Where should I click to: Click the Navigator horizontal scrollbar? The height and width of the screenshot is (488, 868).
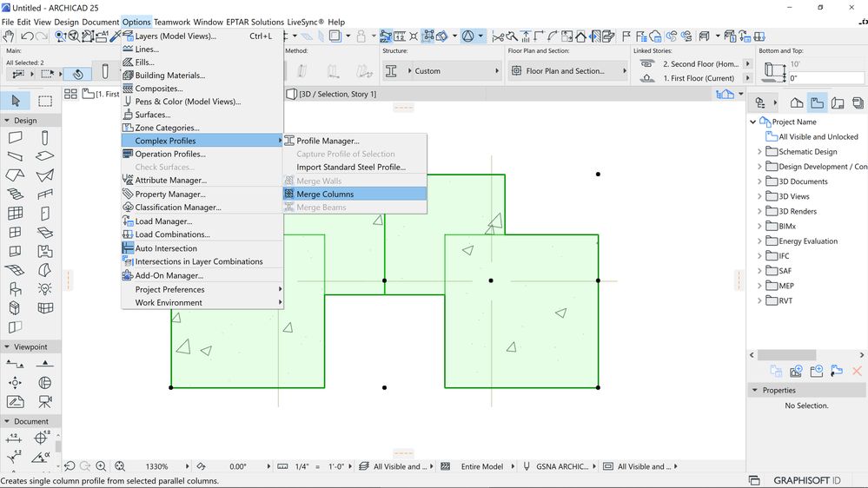point(786,354)
